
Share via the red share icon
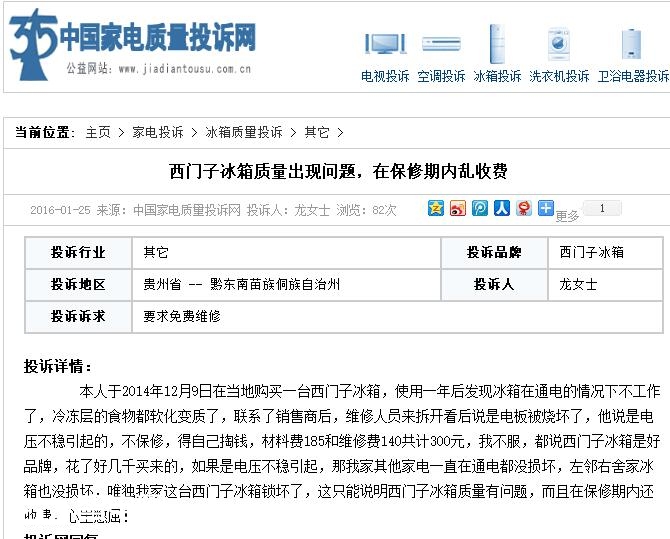(524, 208)
